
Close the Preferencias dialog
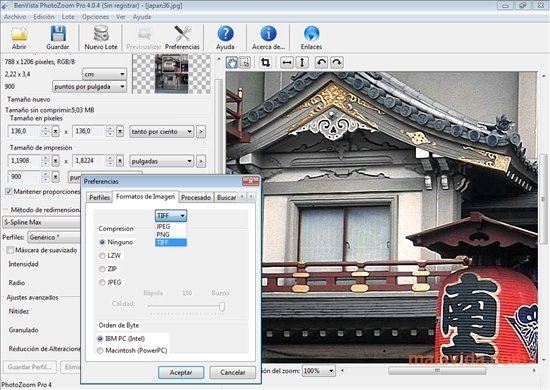[x=251, y=181]
